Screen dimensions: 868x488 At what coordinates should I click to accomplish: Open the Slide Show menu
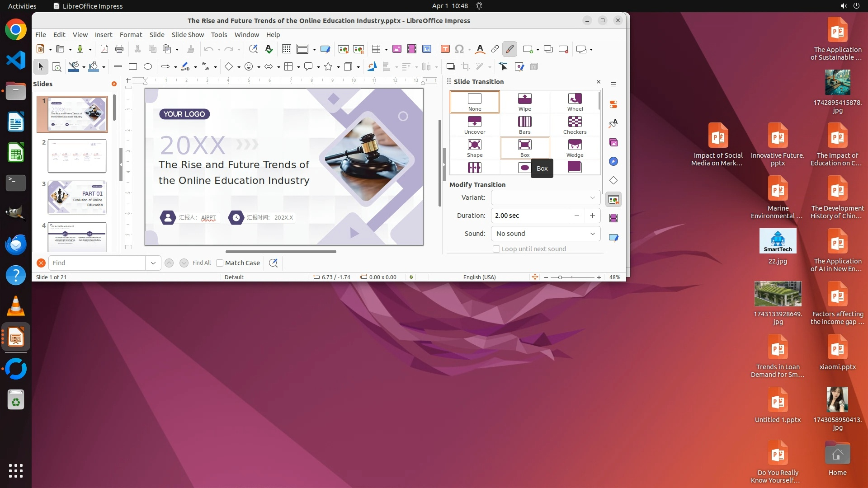(188, 35)
